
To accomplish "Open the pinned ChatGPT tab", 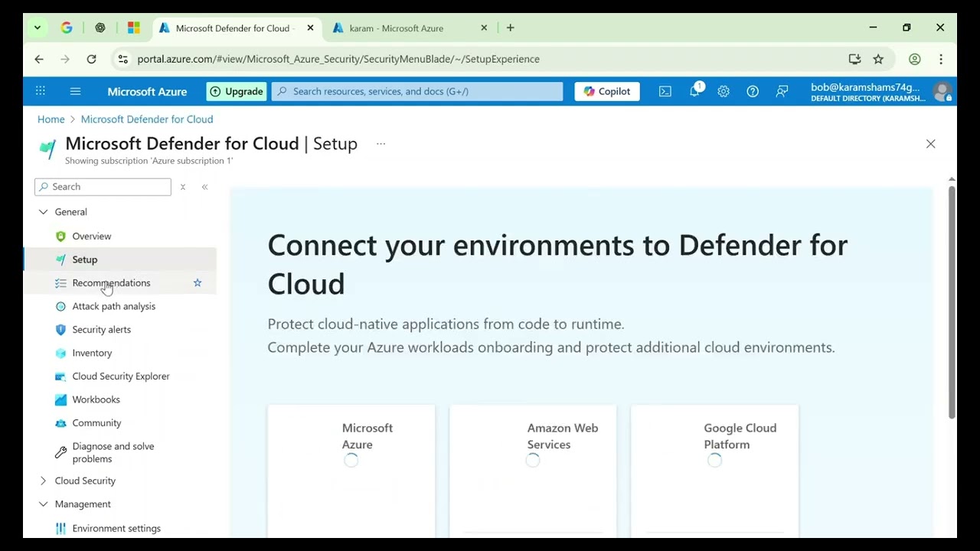I will [100, 28].
